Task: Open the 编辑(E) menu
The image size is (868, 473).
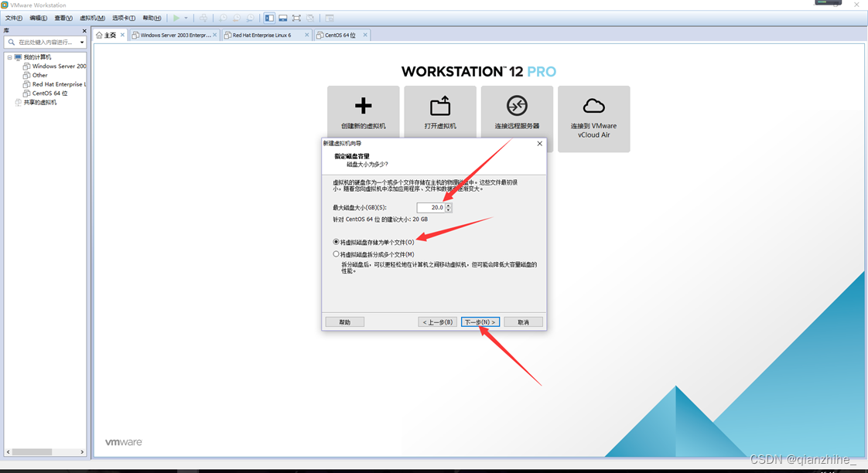Action: click(x=38, y=18)
